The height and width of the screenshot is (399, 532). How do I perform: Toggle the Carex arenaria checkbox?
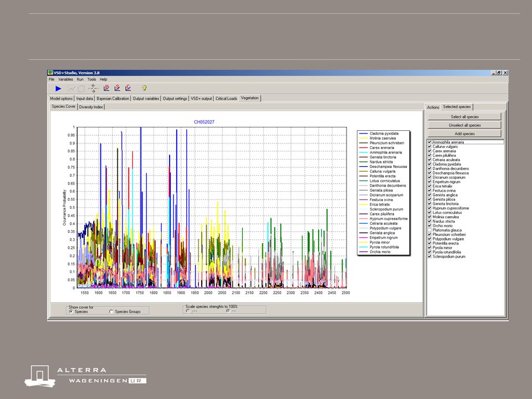point(429,151)
